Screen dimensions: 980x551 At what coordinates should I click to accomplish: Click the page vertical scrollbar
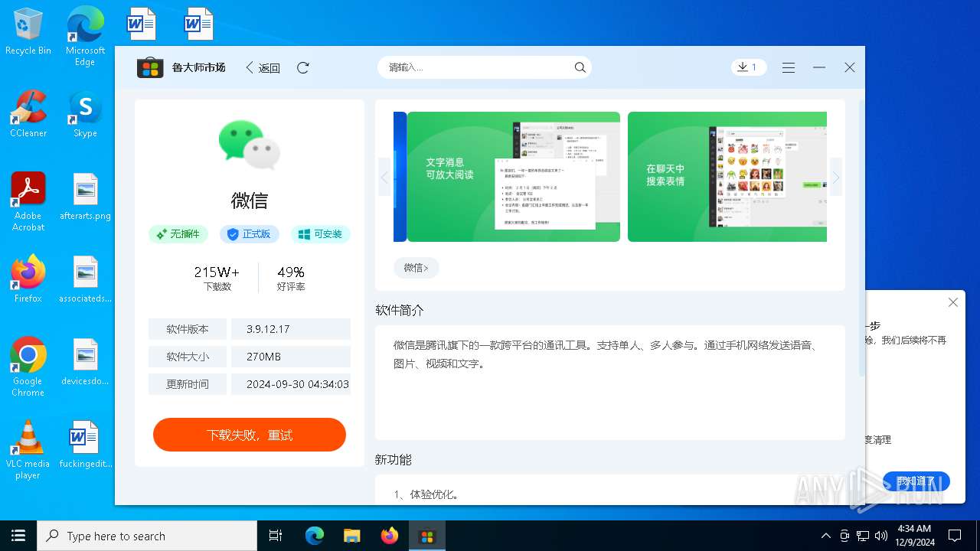[x=861, y=237]
